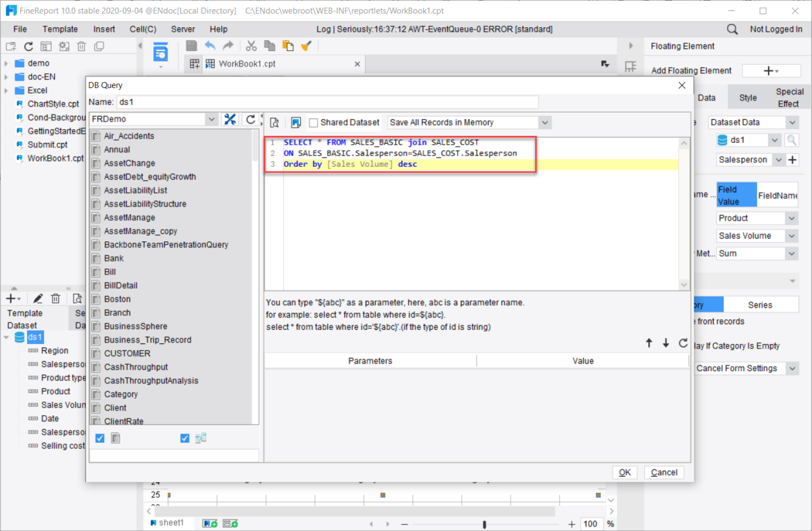Click the format painter brush icon
The width and height of the screenshot is (812, 531).
coord(307,46)
